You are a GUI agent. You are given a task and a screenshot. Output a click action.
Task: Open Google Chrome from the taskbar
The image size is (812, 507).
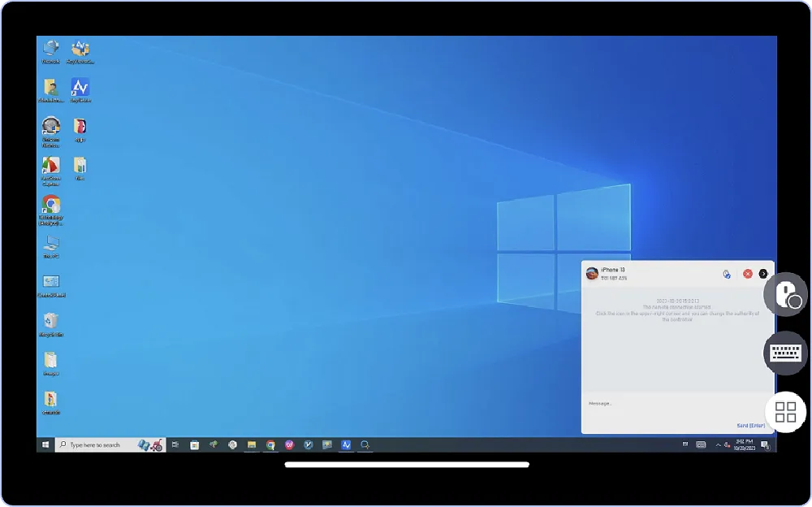(x=270, y=445)
